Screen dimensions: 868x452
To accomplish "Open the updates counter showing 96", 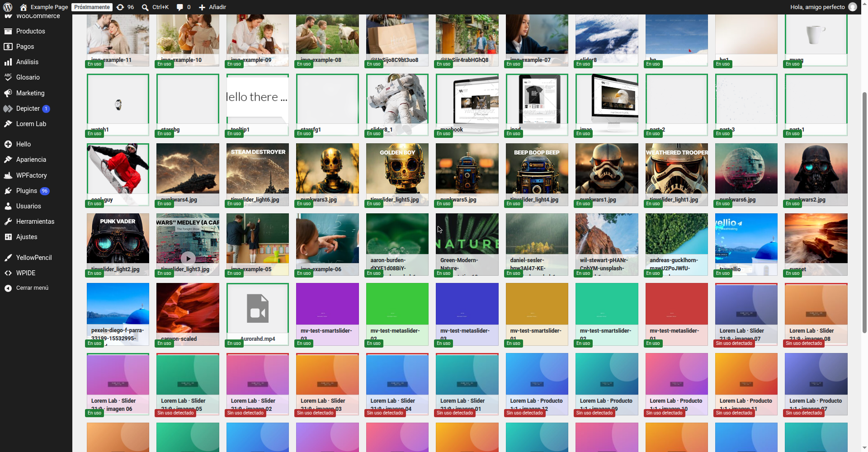I will tap(125, 7).
